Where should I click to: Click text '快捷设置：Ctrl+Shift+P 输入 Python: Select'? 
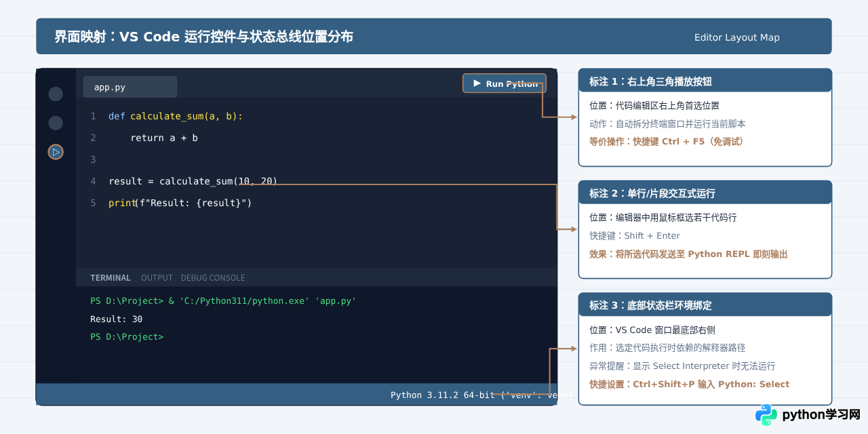click(x=689, y=384)
